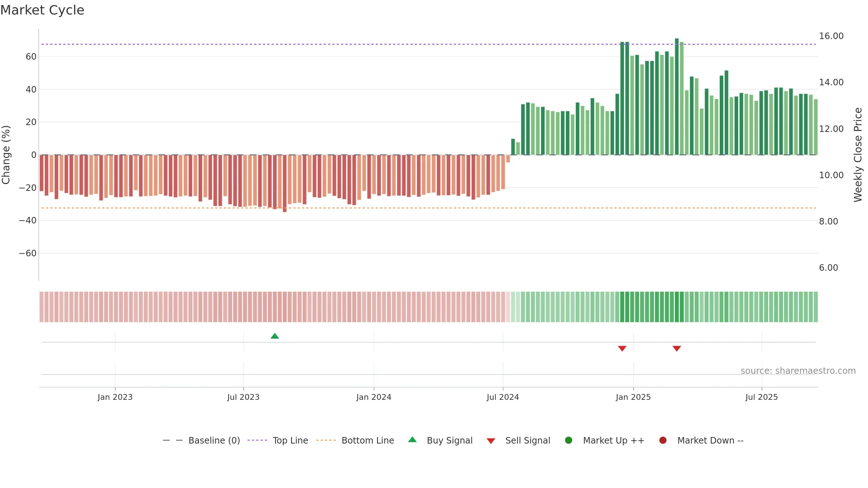Click the Jul 2025 axis label
The height and width of the screenshot is (488, 868).
(762, 397)
